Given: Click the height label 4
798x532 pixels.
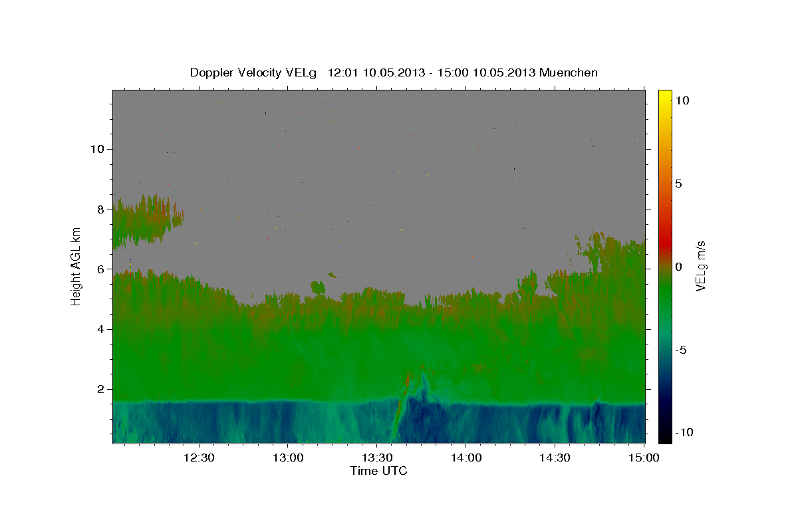Looking at the screenshot, I should pyautogui.click(x=102, y=329).
